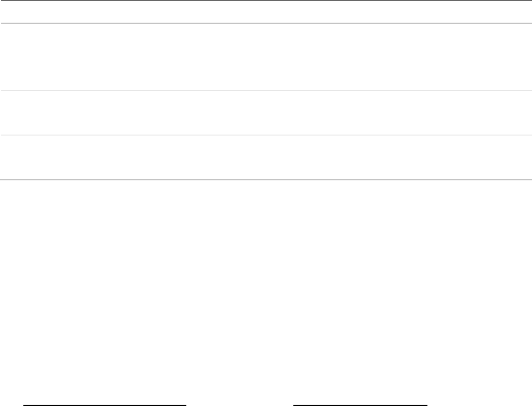Screen dimensions: 532x406
Task: Click the bottom border line of table
Action: click(x=266, y=180)
